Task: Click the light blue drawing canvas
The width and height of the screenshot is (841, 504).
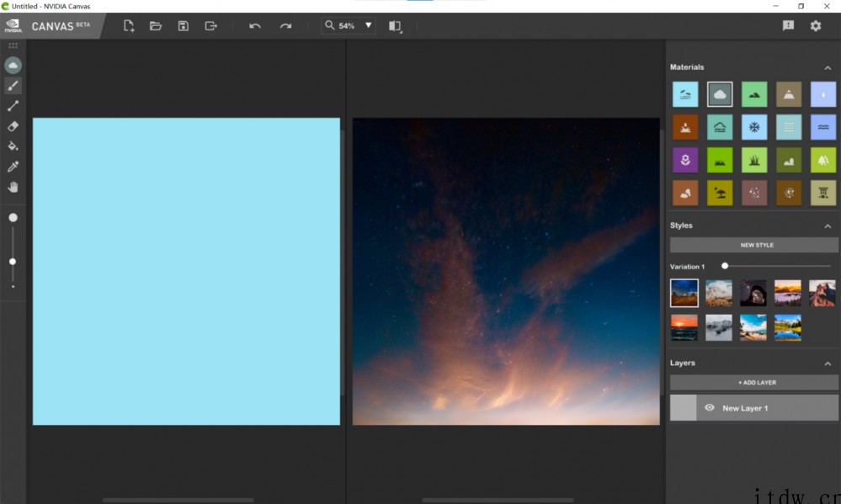Action: pos(186,271)
